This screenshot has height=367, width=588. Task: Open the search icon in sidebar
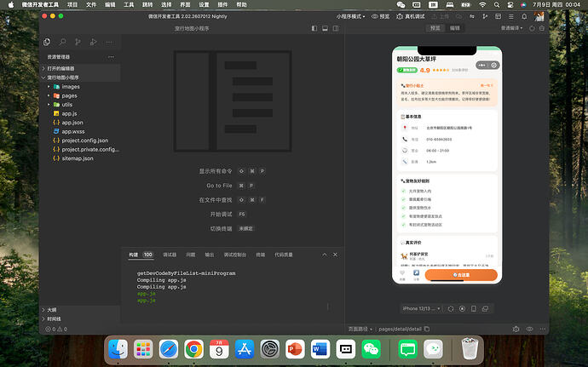(62, 42)
